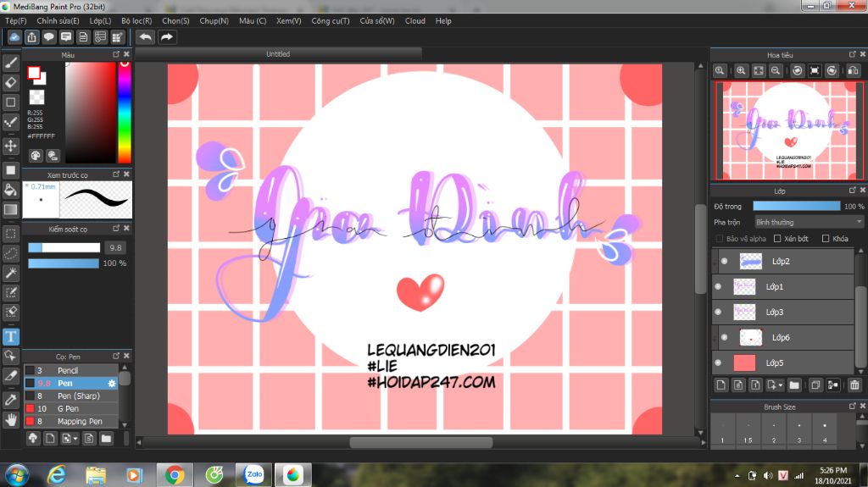
Task: Hide the Lớp1 layer
Action: coord(718,286)
